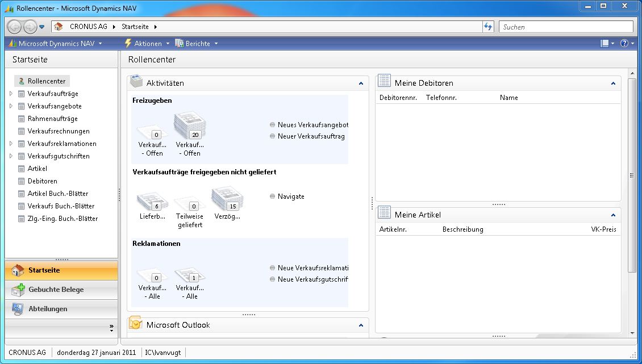Screen dimensions: 642x364
Task: Open the Aktionen menu
Action: (x=147, y=43)
